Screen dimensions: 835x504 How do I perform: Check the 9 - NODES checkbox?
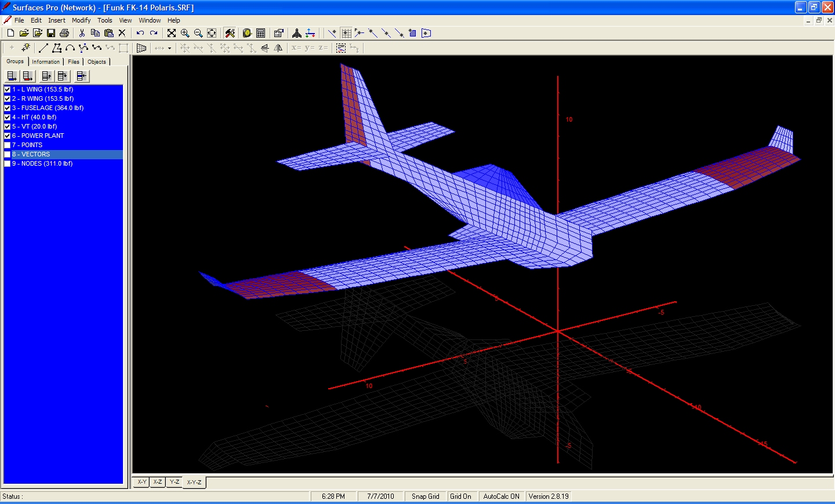pos(8,163)
